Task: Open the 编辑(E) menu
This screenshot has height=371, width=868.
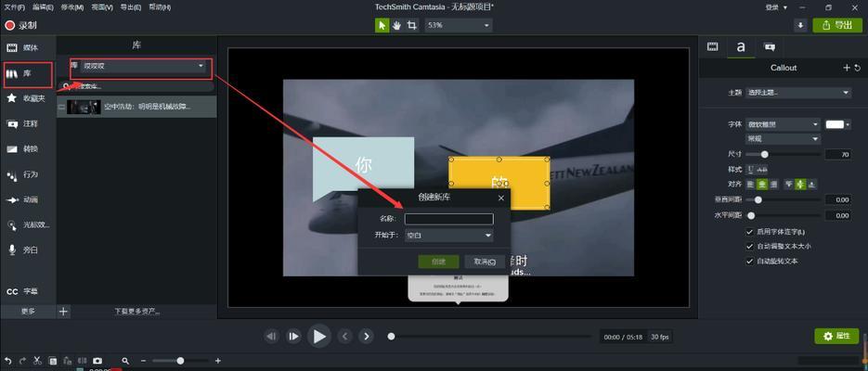Action: point(44,7)
